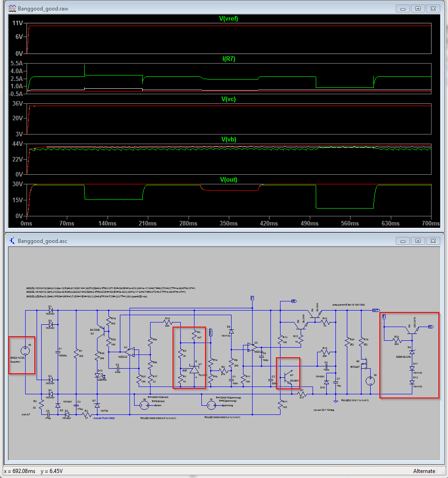Screen dimensions: 448x478
Task: Select diode D3 in the schematic
Action: pos(51,380)
